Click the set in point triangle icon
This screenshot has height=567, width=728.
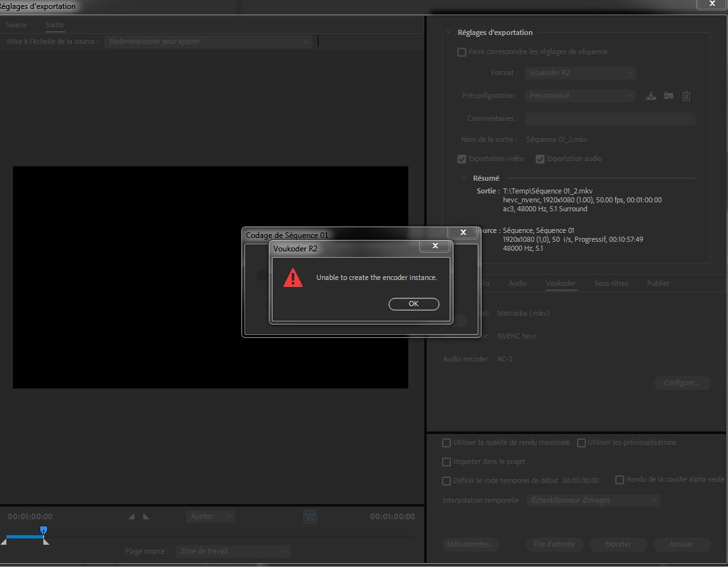pyautogui.click(x=132, y=517)
